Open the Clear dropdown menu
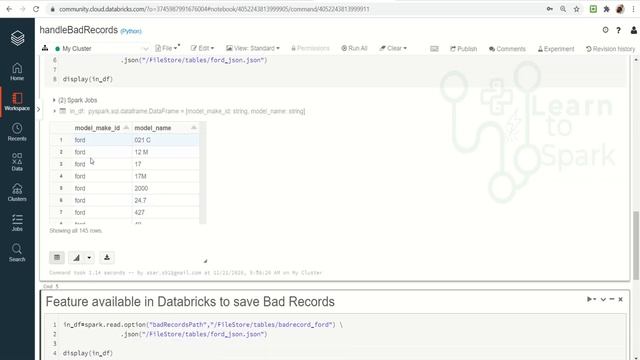 click(x=393, y=48)
